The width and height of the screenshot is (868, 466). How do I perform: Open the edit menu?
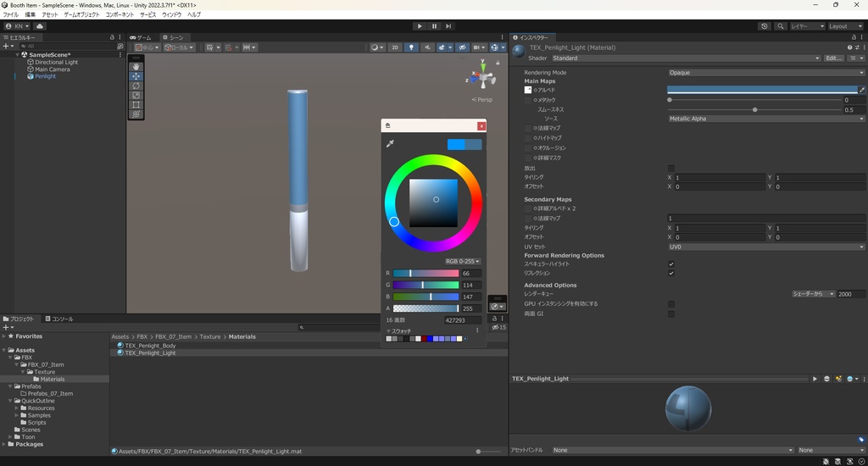(x=30, y=15)
